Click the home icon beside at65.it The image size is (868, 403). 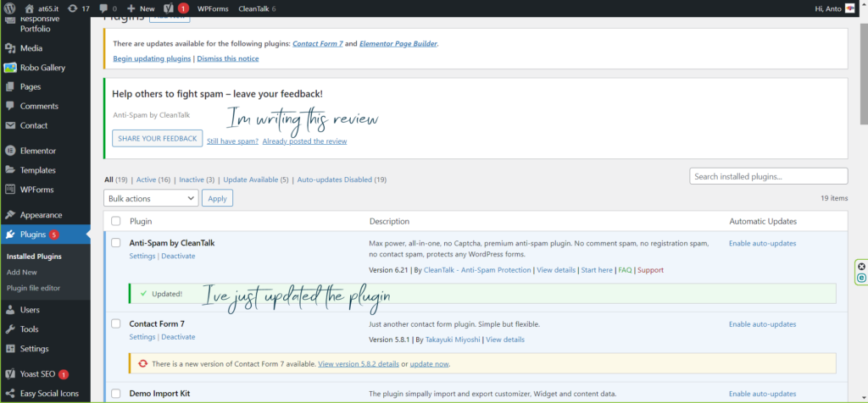(30, 8)
